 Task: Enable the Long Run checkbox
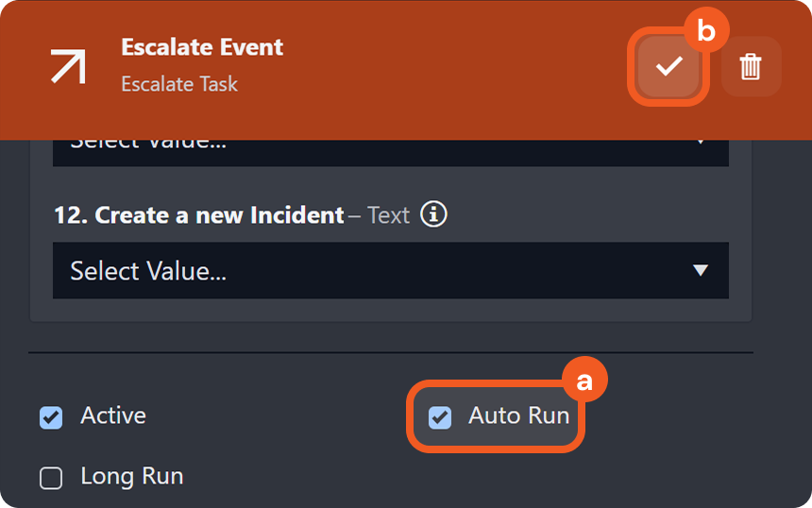[51, 478]
